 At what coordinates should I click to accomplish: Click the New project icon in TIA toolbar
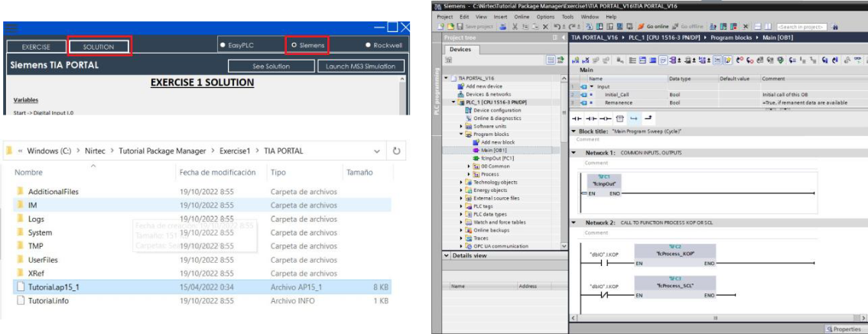[x=441, y=27]
